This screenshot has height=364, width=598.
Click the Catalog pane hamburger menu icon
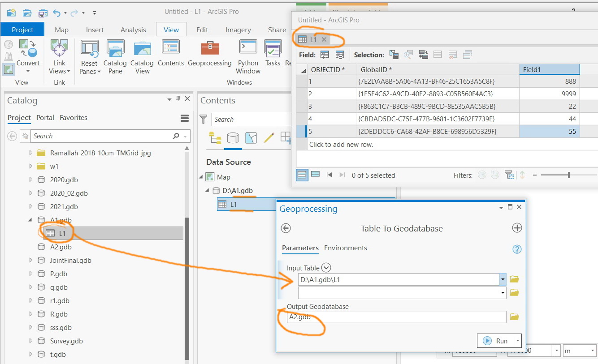point(185,118)
